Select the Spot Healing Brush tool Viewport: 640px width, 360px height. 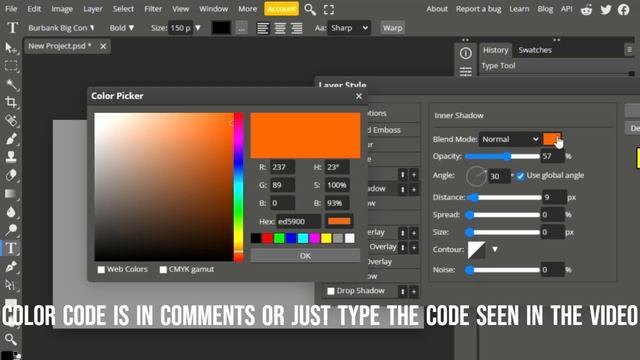pyautogui.click(x=11, y=120)
